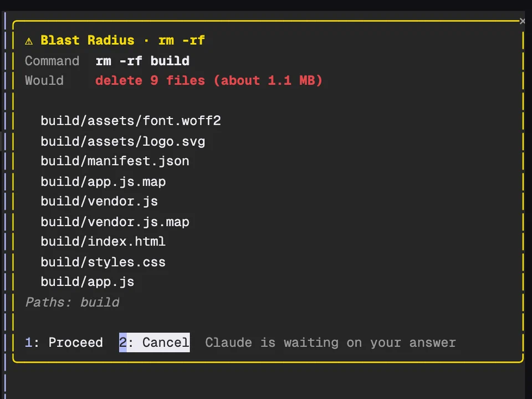This screenshot has height=399, width=532.
Task: Select build/assets/logo.svg in the file list
Action: (123, 141)
